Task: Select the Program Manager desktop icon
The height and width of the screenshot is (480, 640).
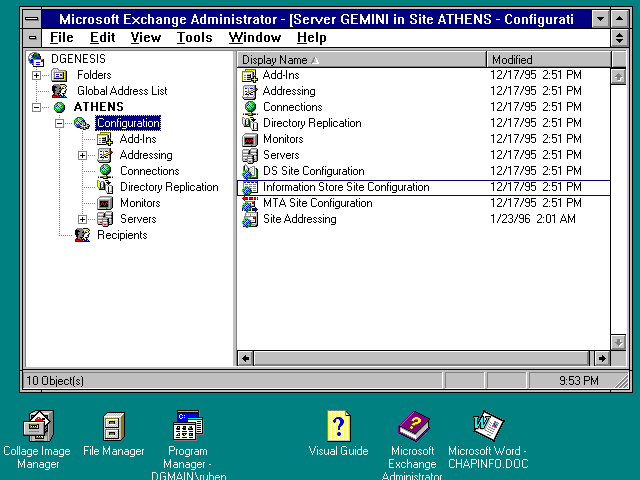Action: coord(188,425)
